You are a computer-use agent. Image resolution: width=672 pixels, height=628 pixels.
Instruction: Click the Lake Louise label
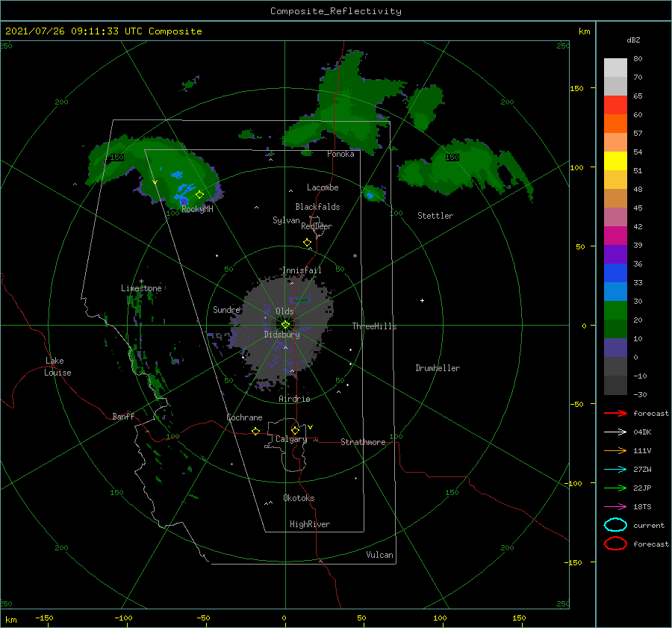tap(57, 367)
